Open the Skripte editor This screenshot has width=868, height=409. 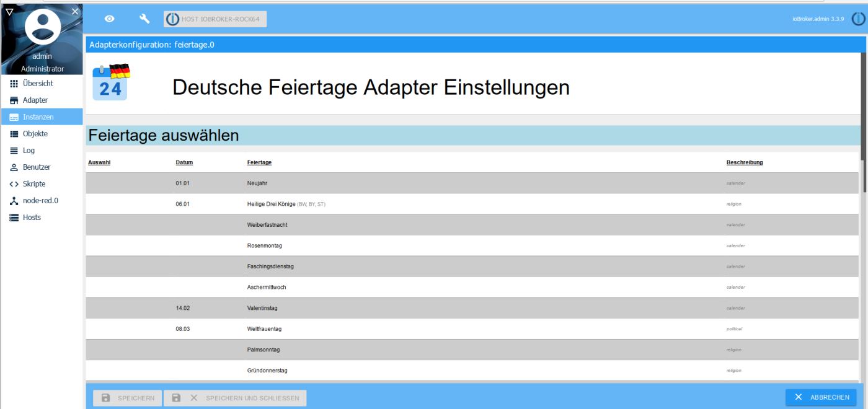click(x=34, y=184)
